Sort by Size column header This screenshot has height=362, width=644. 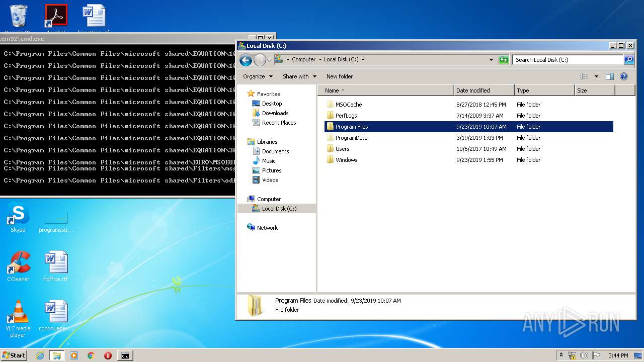click(595, 90)
